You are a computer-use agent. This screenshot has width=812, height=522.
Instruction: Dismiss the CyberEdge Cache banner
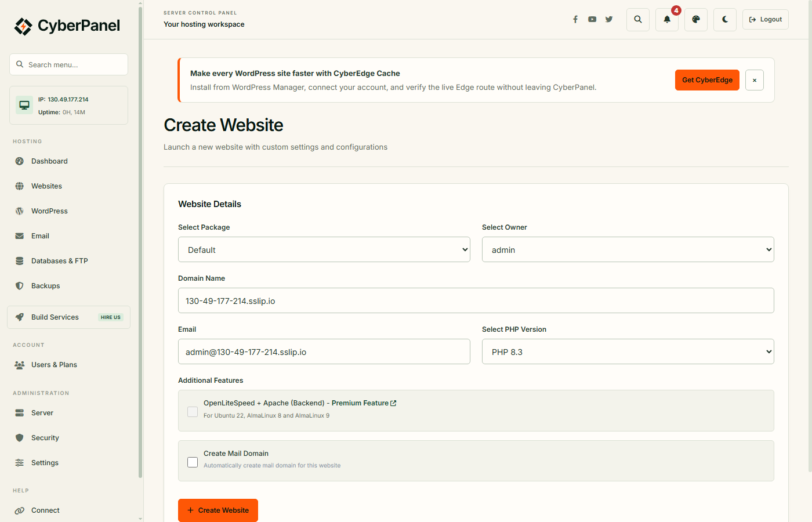click(755, 80)
